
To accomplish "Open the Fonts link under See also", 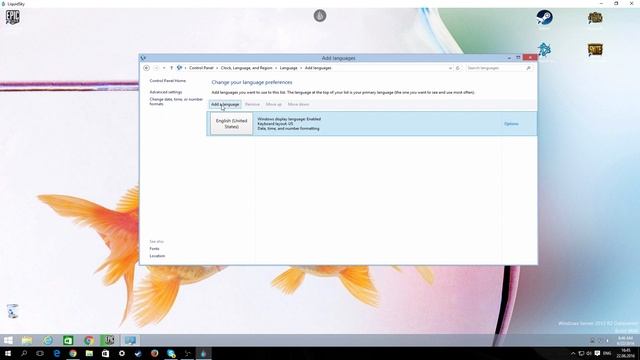I will coord(154,249).
